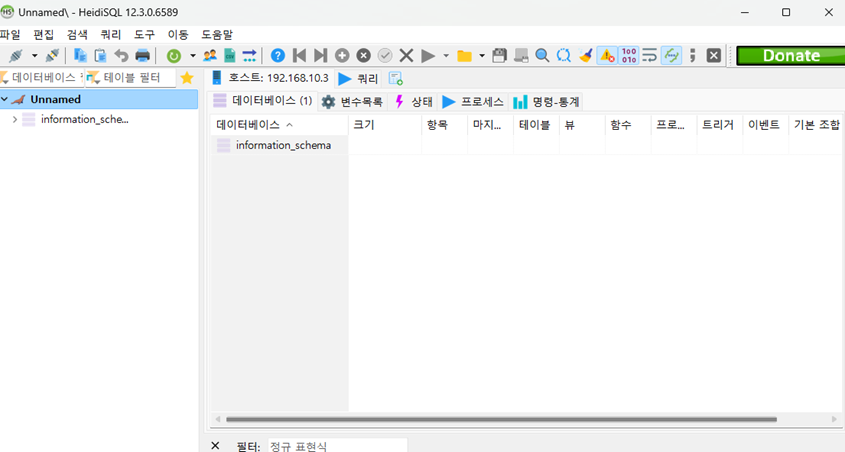
Task: Select the 명령-통계 tab
Action: click(546, 101)
